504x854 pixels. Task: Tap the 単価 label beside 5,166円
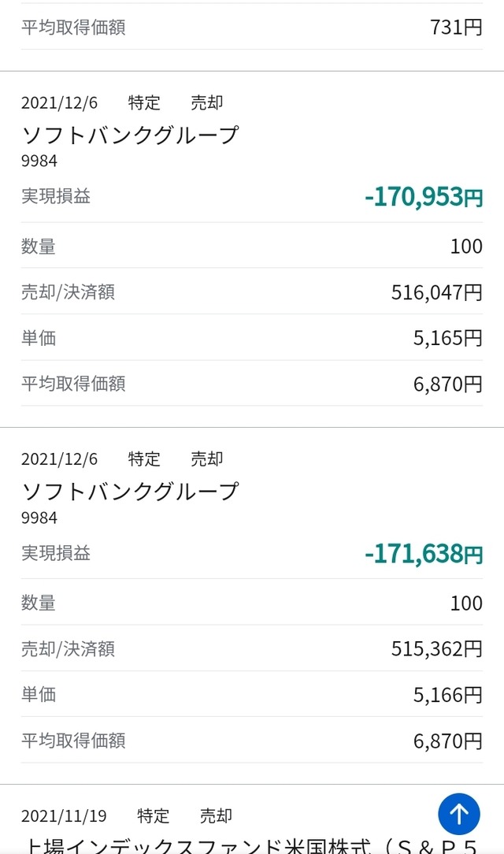click(x=39, y=694)
